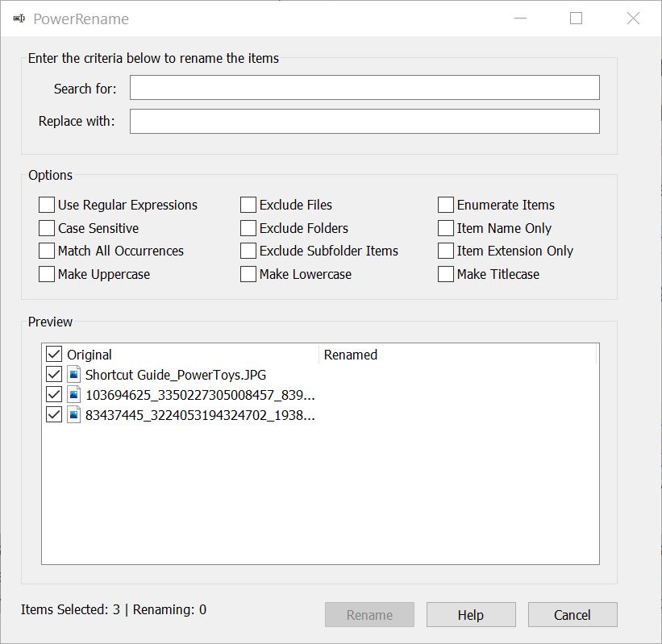Click the image file icon for Shortcut Guide_PowerToys.JPG
The height and width of the screenshot is (644, 662).
tap(74, 375)
